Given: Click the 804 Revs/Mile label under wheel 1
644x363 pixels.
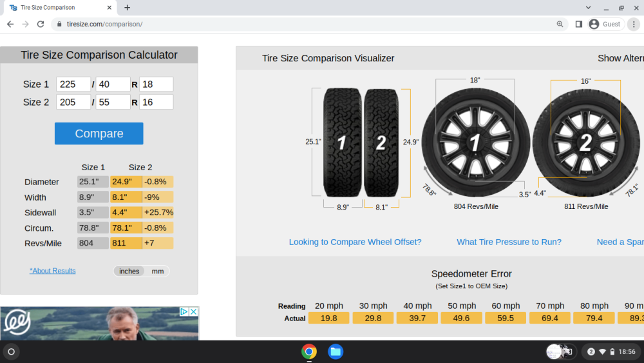Looking at the screenshot, I should 476,206.
